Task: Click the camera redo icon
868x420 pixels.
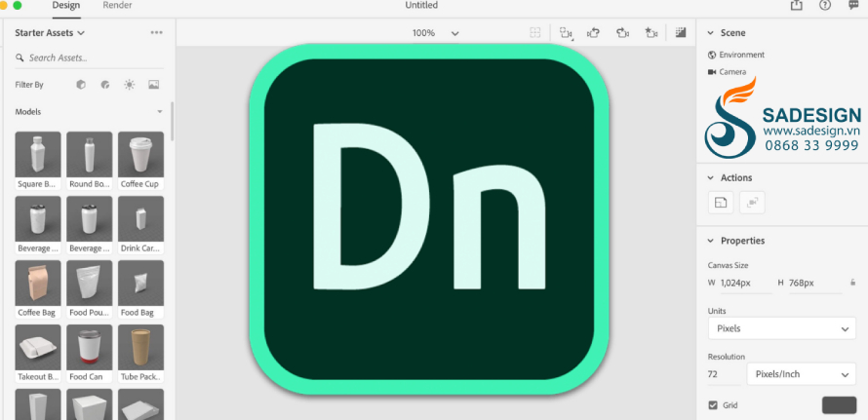Action: [623, 33]
